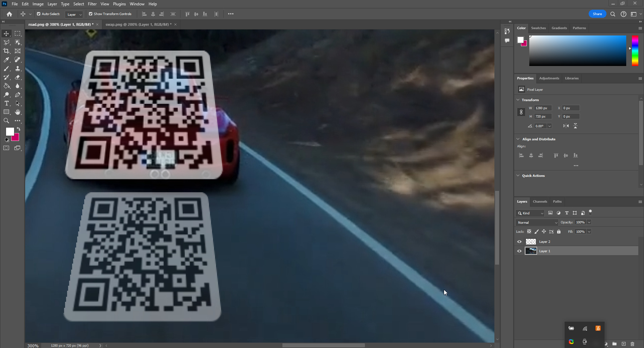Select the Eraser tool
The image size is (644, 348).
[x=17, y=77]
